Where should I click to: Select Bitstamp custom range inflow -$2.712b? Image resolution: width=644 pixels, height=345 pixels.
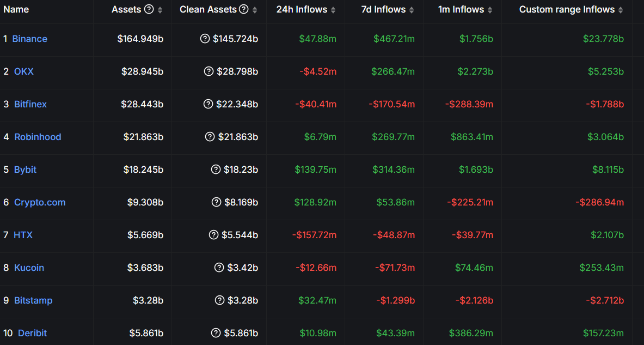[605, 301]
